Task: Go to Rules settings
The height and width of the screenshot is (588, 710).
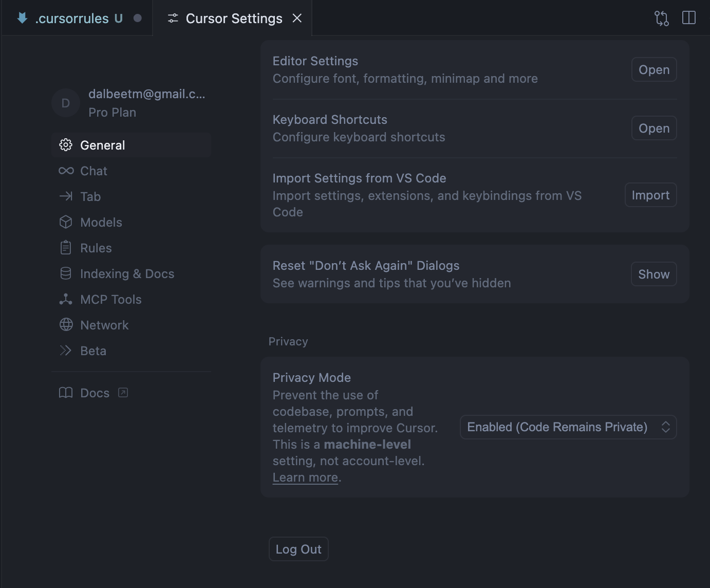Action: click(x=132, y=248)
